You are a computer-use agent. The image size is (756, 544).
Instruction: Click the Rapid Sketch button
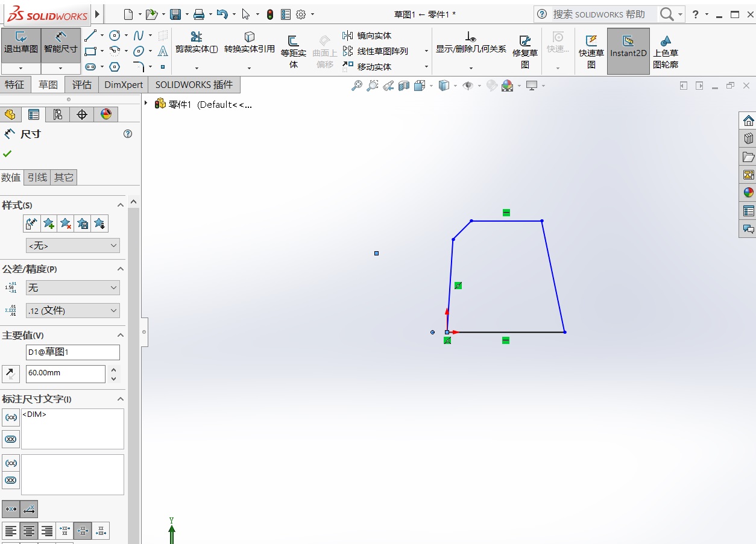point(591,52)
